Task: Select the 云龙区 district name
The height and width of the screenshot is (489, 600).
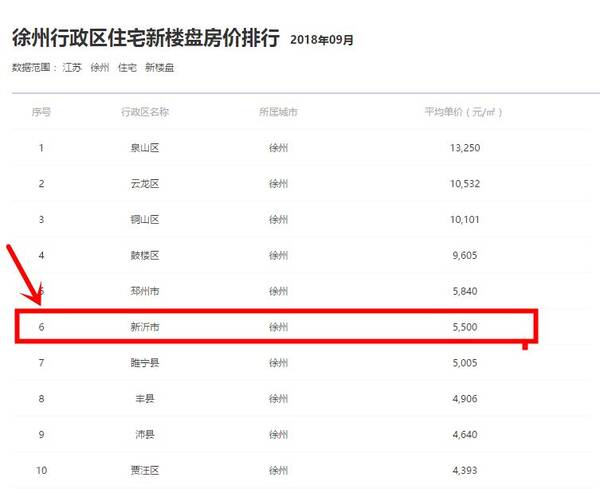Action: (x=145, y=184)
